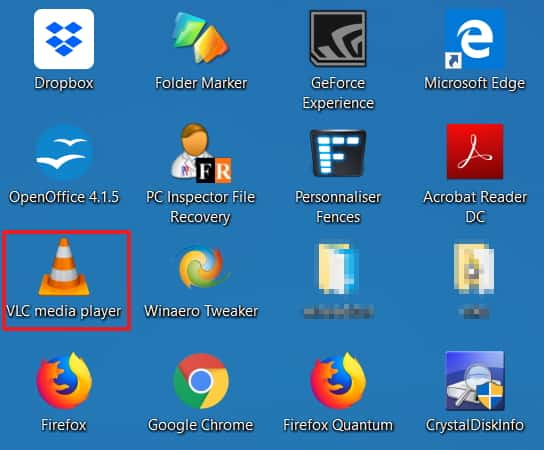Image resolution: width=544 pixels, height=450 pixels.
Task: Click the "CrystalDiskInfo" label text
Action: 475,425
